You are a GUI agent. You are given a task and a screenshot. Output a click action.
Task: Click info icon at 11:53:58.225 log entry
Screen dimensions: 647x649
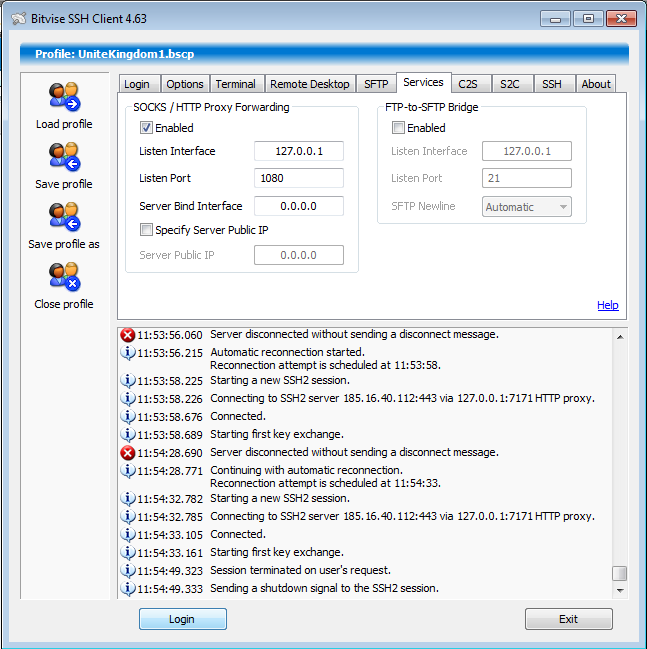(127, 380)
